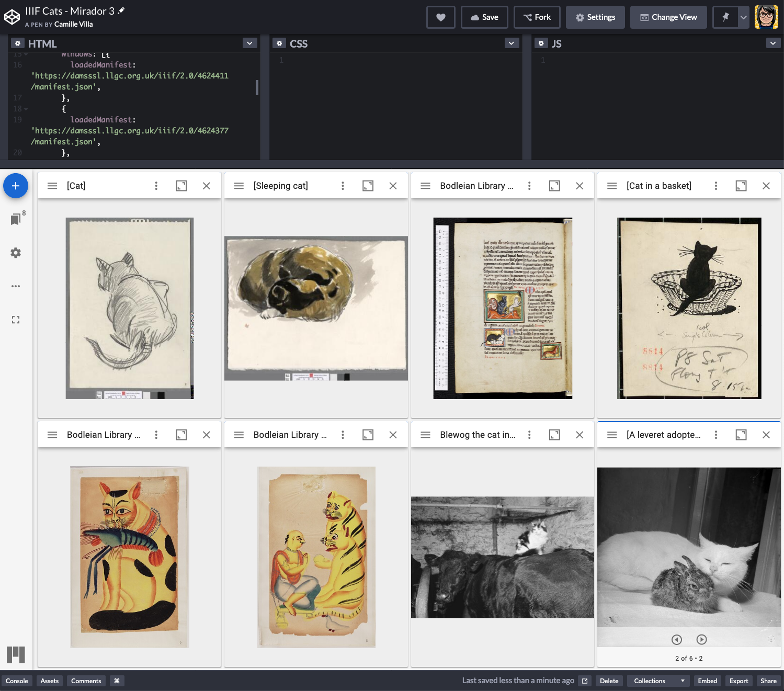The image size is (784, 691).
Task: Open Collections dropdown
Action: tap(658, 681)
